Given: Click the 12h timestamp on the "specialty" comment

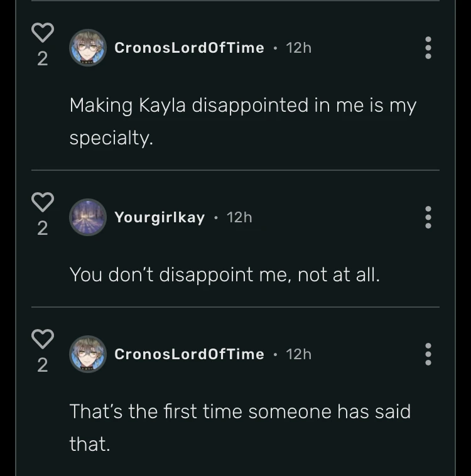Looking at the screenshot, I should coord(299,48).
